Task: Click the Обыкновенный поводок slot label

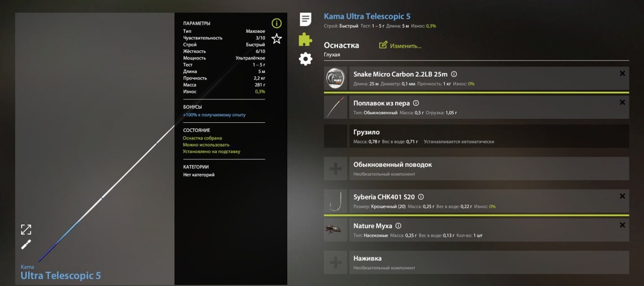Action: [x=392, y=165]
